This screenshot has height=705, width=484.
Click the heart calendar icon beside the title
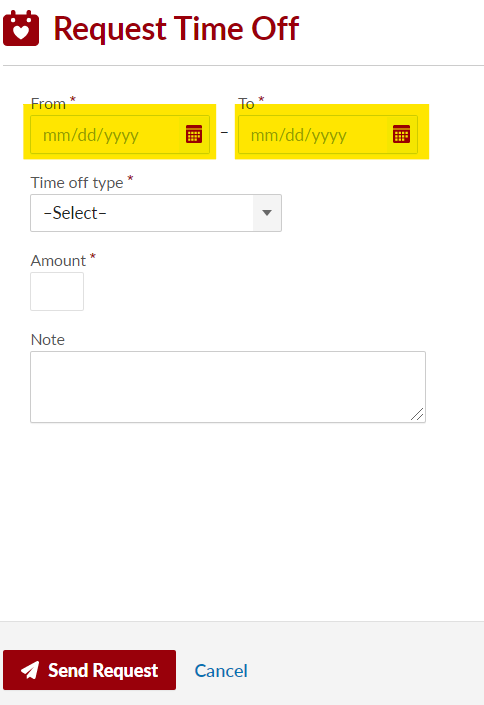(21, 28)
